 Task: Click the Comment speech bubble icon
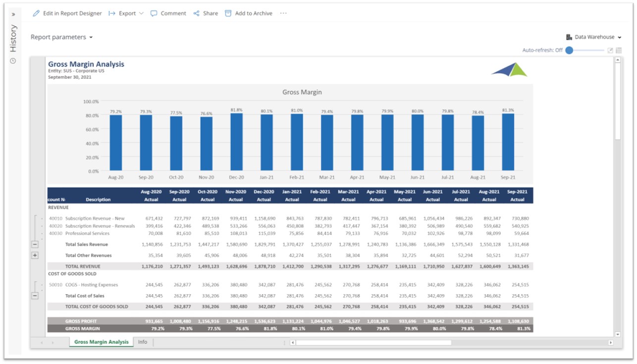tap(154, 13)
